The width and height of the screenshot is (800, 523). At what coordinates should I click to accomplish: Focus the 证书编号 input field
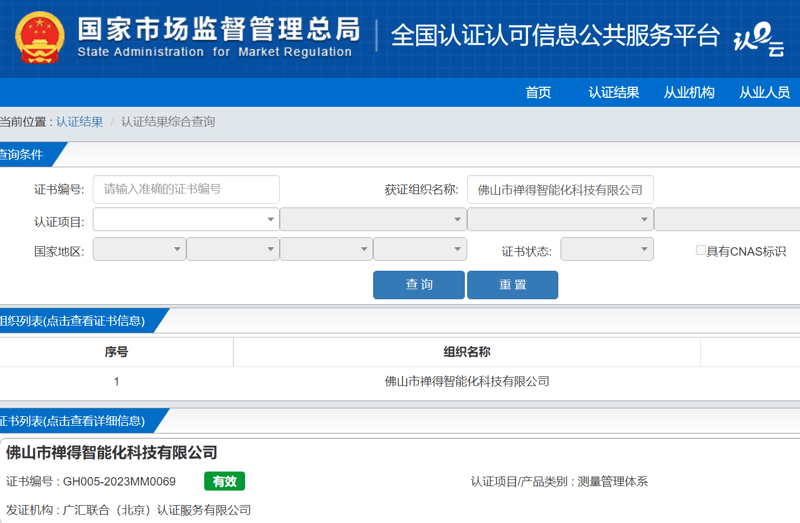coord(186,189)
